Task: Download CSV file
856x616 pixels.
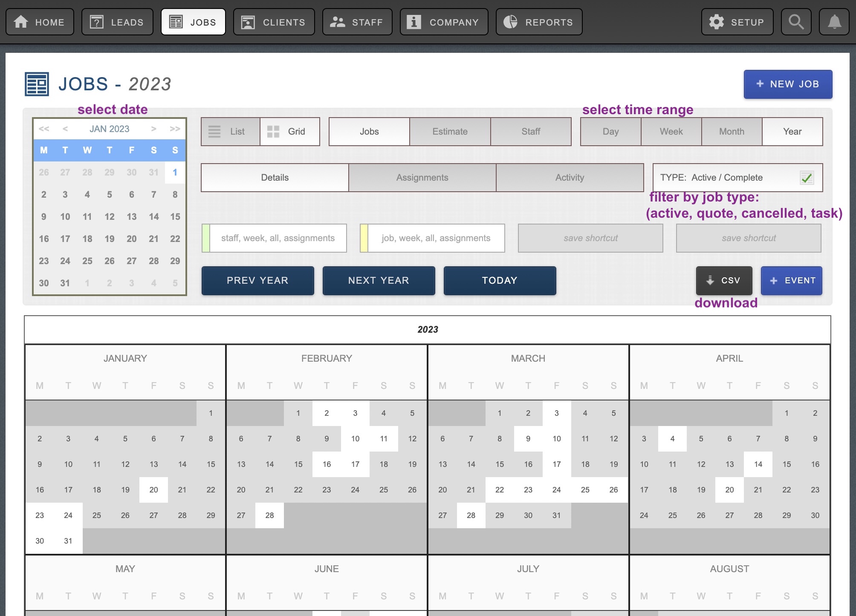Action: point(724,281)
